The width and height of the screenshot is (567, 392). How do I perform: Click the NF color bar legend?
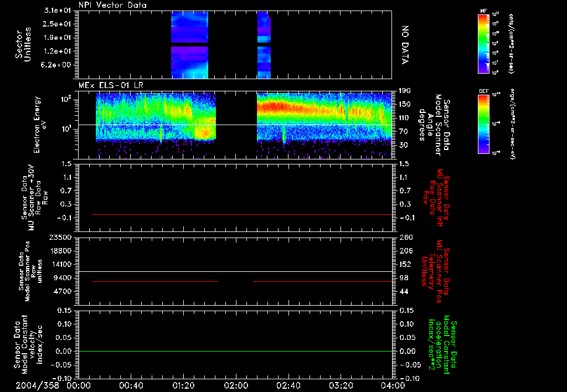click(x=484, y=43)
